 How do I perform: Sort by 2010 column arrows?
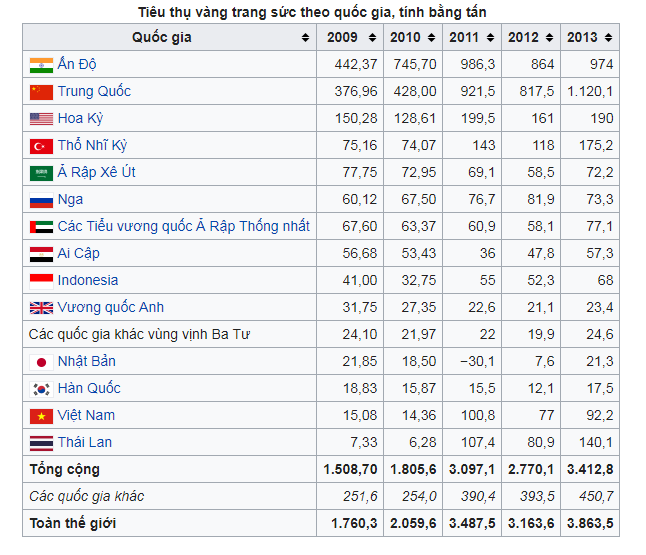point(431,37)
